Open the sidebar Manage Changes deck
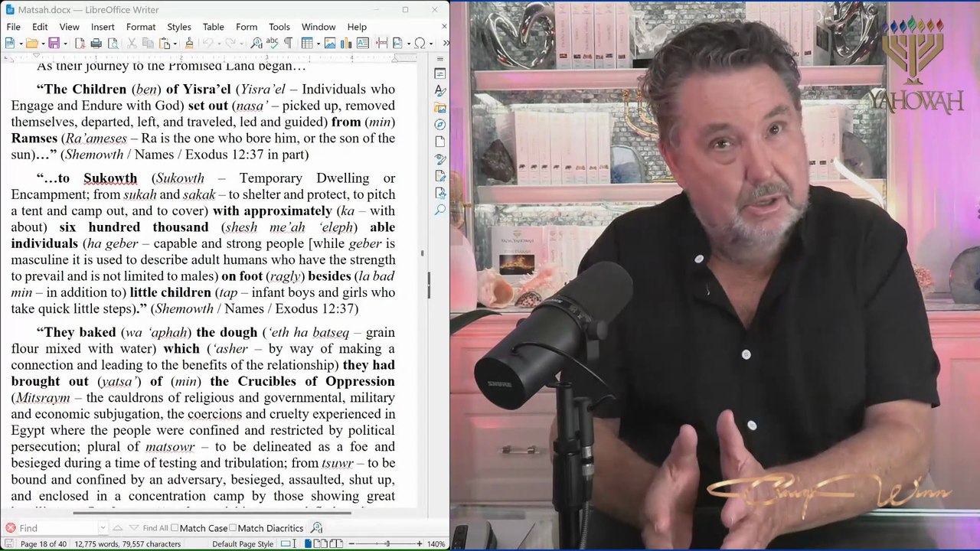The width and height of the screenshot is (980, 551). (439, 176)
